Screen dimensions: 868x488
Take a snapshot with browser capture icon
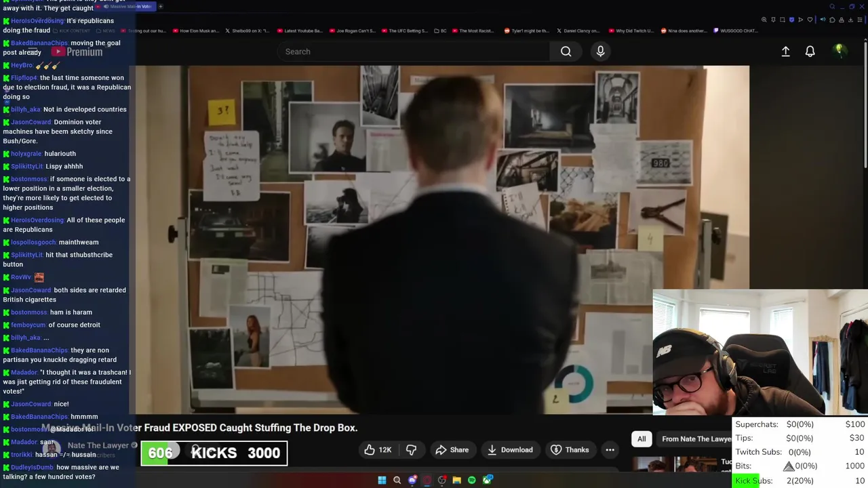click(x=783, y=20)
